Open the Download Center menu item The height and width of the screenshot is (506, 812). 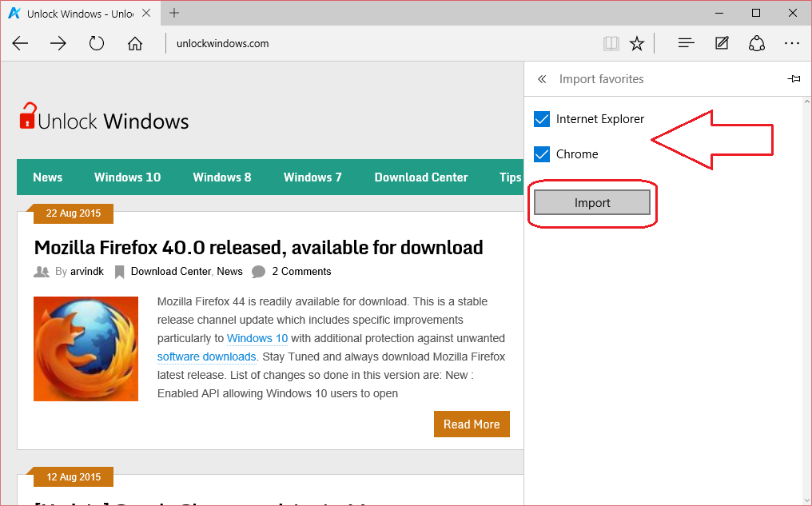(421, 177)
